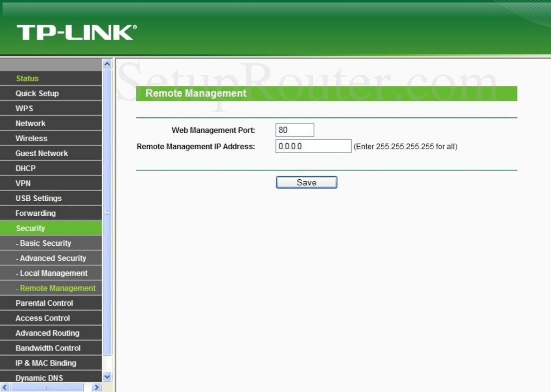Open Bandwidth Control settings
Screen dimensions: 551x392
pos(51,348)
